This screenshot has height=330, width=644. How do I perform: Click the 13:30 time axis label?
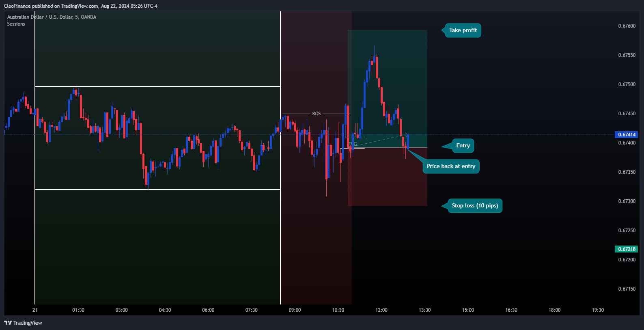point(425,310)
